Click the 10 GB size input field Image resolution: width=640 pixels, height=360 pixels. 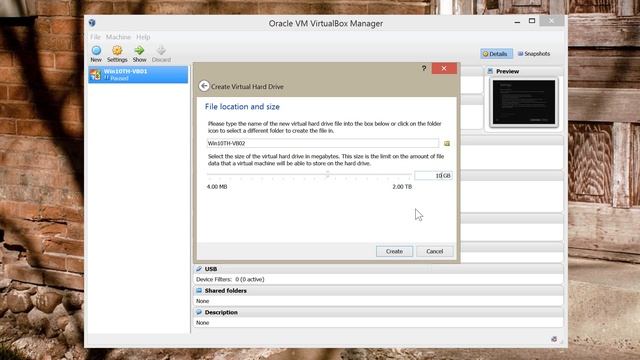click(x=433, y=176)
